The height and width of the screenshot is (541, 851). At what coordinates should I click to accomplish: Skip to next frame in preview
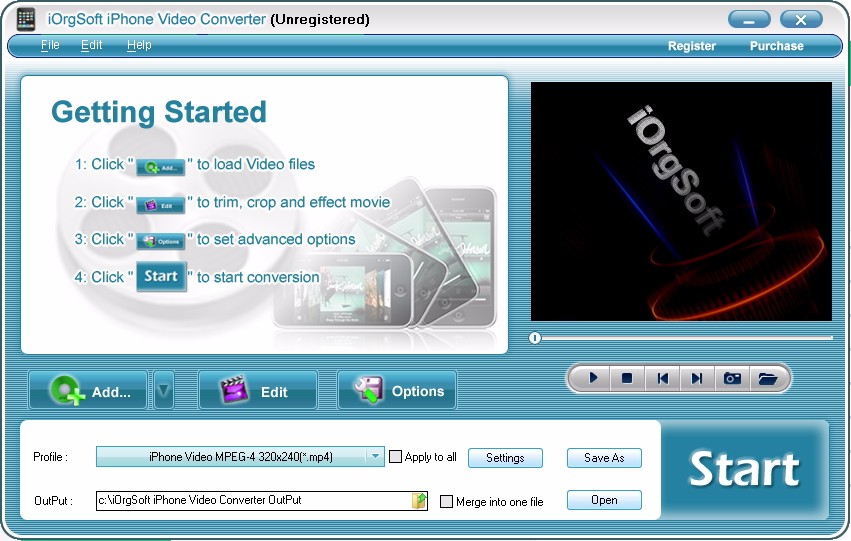(697, 378)
